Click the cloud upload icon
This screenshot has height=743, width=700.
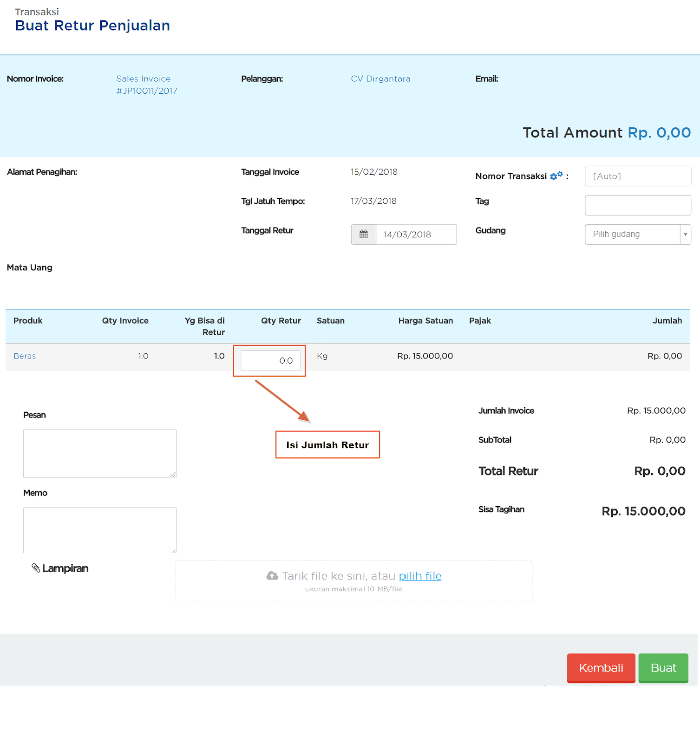[272, 576]
